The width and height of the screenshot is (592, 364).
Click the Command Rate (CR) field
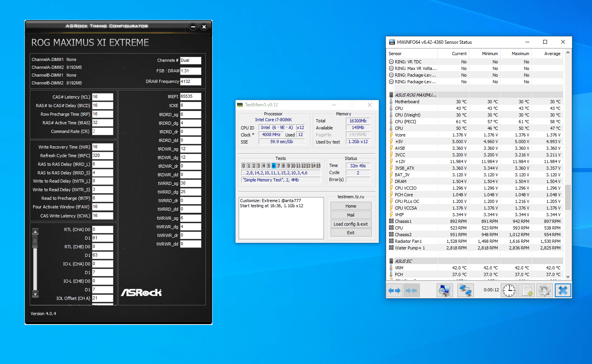(103, 131)
